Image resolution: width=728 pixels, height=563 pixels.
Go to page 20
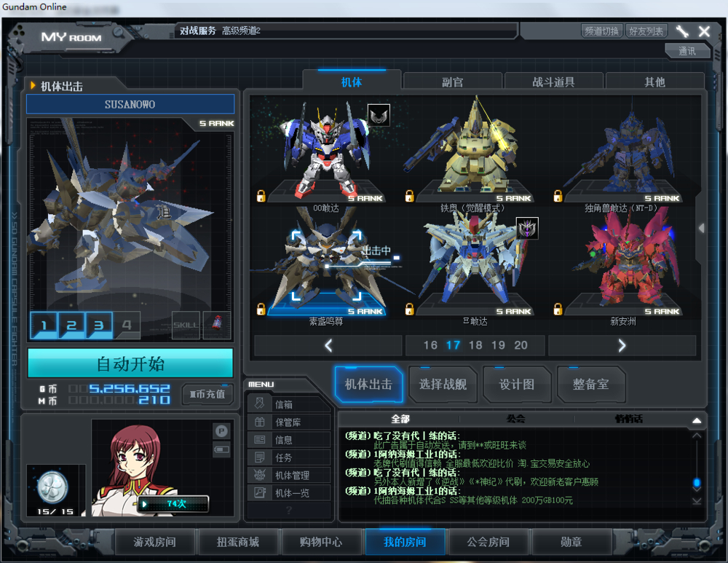521,345
